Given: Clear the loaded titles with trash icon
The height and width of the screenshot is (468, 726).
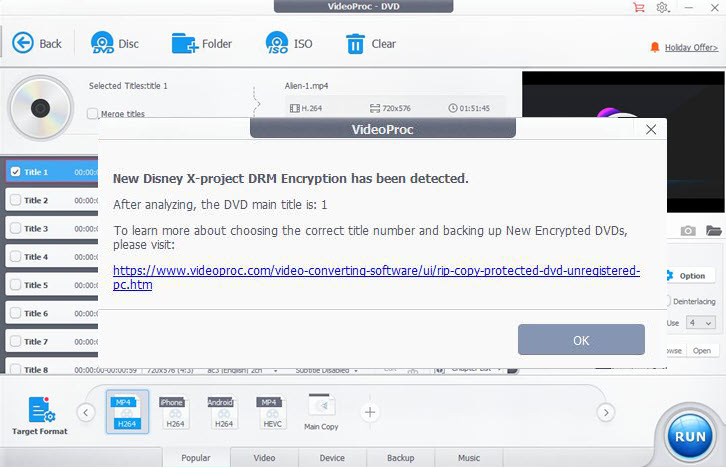Looking at the screenshot, I should point(355,44).
